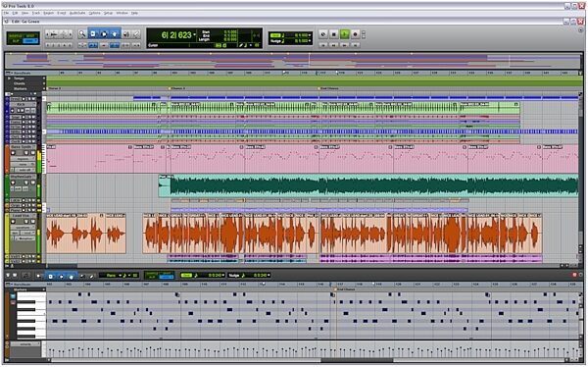This screenshot has width=588, height=367.
Task: Open the Window menu
Action: pos(122,13)
